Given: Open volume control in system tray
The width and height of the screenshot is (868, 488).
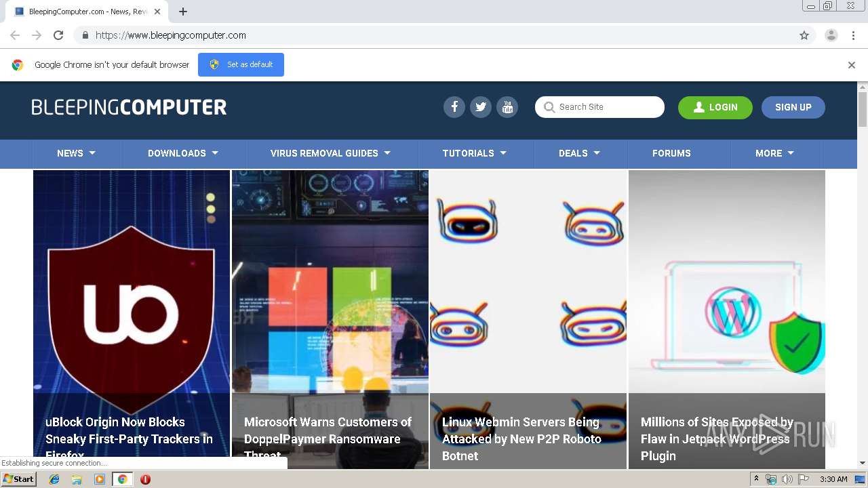Looking at the screenshot, I should tap(787, 479).
